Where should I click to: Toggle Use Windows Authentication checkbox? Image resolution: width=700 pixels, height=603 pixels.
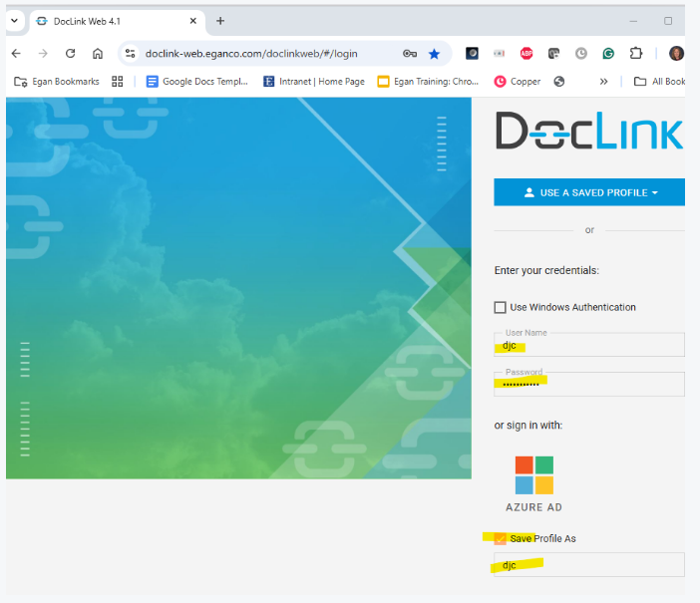(x=500, y=307)
